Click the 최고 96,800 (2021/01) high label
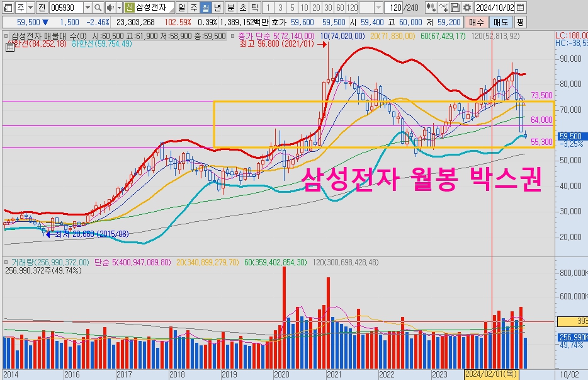Viewport: 588px width, 380px height. [277, 44]
